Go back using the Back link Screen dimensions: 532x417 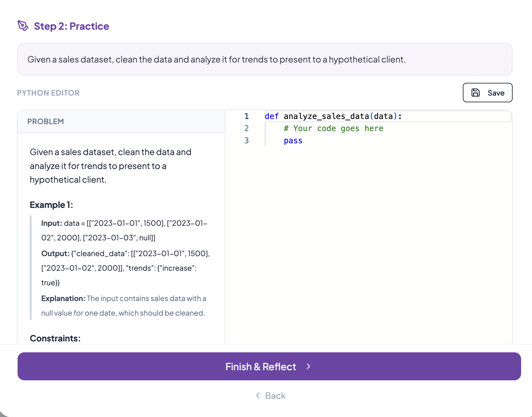[x=275, y=396]
